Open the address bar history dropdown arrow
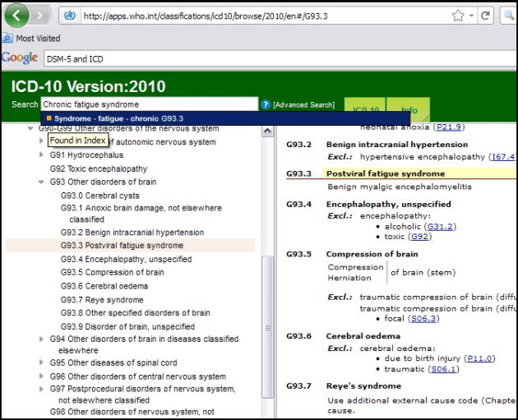 [x=472, y=16]
